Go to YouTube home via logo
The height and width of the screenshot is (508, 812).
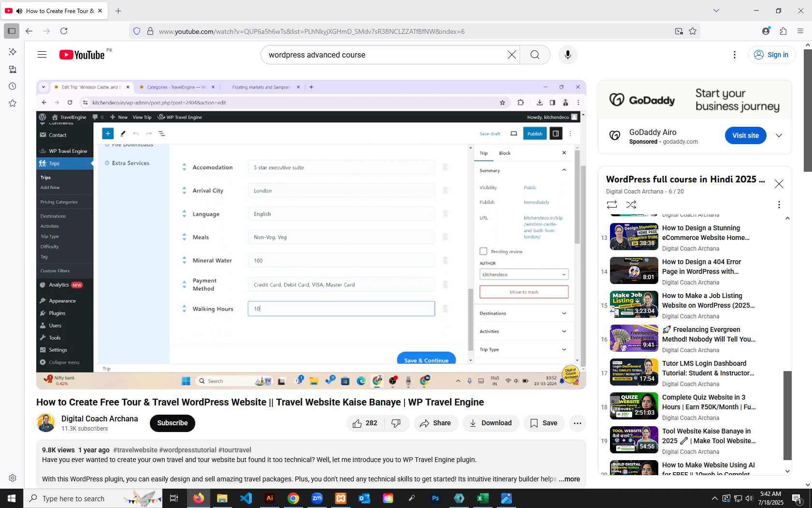[x=82, y=55]
